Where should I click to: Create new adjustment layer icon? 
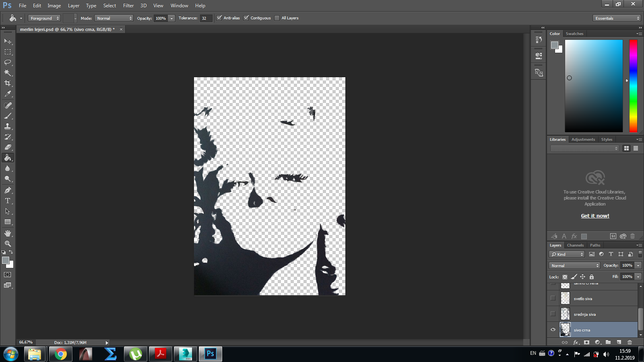(x=598, y=342)
